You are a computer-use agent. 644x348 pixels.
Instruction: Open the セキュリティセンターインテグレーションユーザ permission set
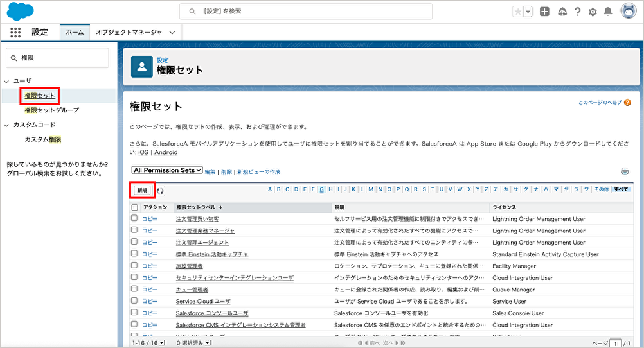click(235, 278)
